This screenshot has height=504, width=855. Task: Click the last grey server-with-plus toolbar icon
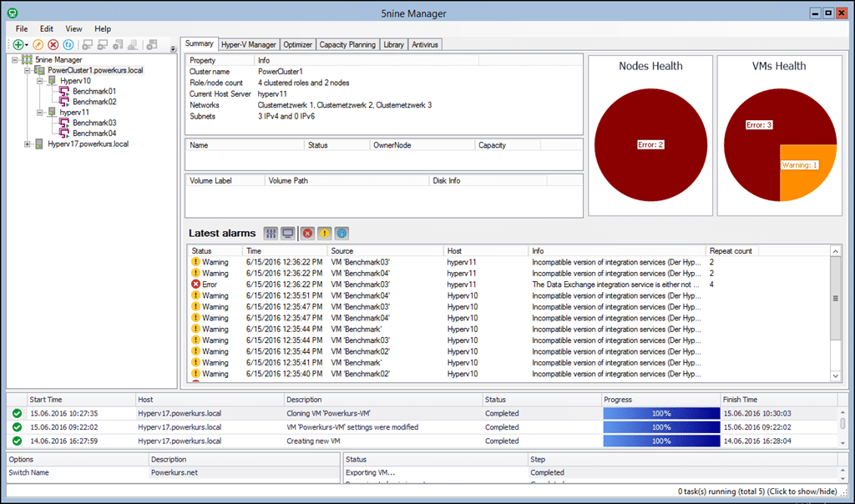click(152, 45)
